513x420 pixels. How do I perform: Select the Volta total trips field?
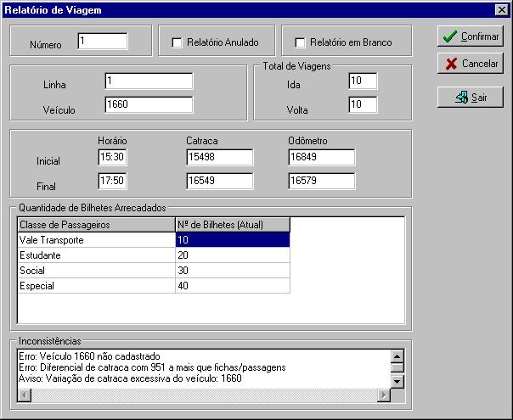click(x=363, y=104)
